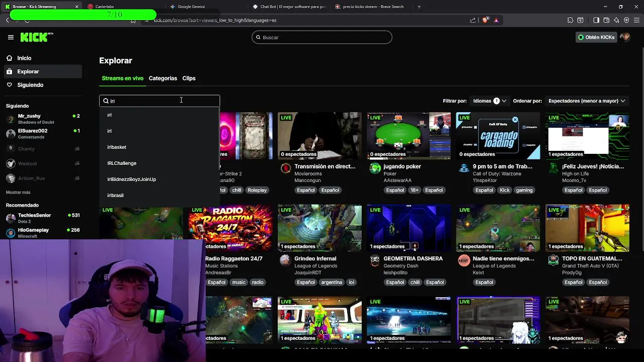Switch to the Categorías tab
Viewport: 644px width, 362px height.
(x=163, y=78)
